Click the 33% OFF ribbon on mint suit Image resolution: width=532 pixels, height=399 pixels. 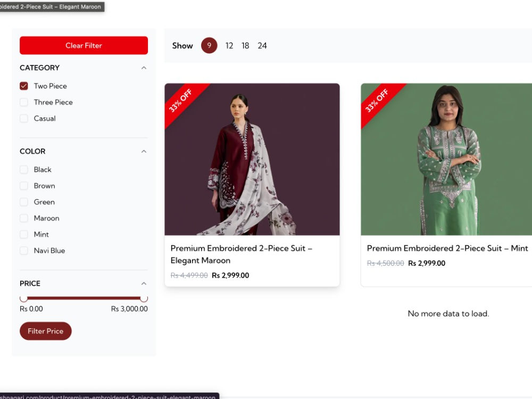tap(377, 101)
